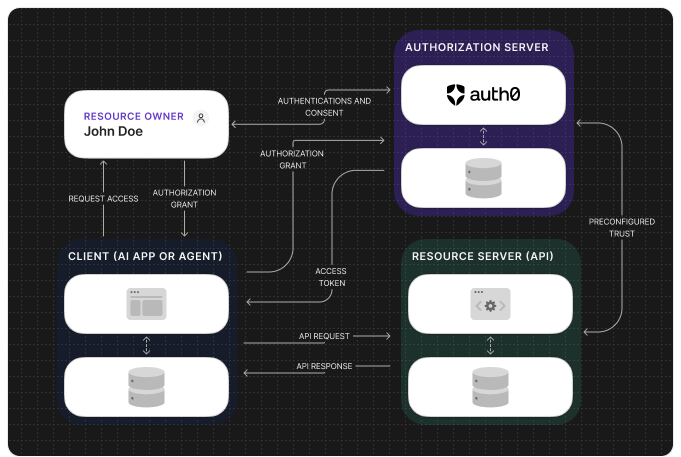Image resolution: width=681 pixels, height=457 pixels.
Task: Click the REQUEST ACCESS label
Action: point(103,199)
